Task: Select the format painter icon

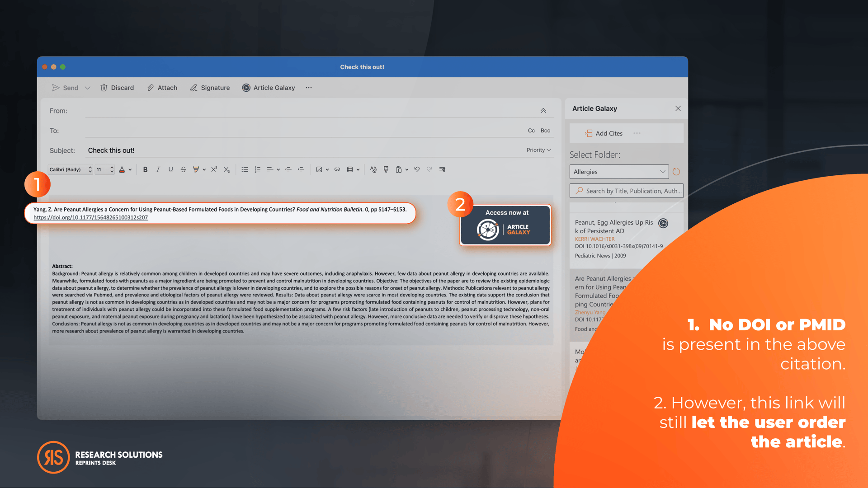Action: pyautogui.click(x=386, y=169)
